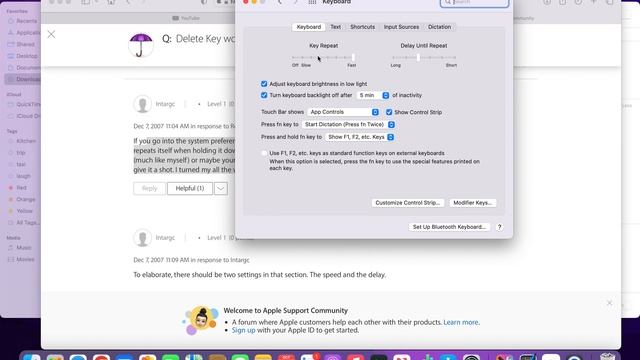The width and height of the screenshot is (640, 360).
Task: Open the 5 min backlight timeout dropdown
Action: pos(373,95)
